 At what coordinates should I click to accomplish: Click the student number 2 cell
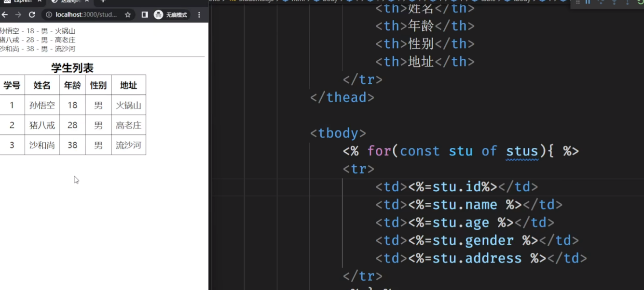[12, 125]
